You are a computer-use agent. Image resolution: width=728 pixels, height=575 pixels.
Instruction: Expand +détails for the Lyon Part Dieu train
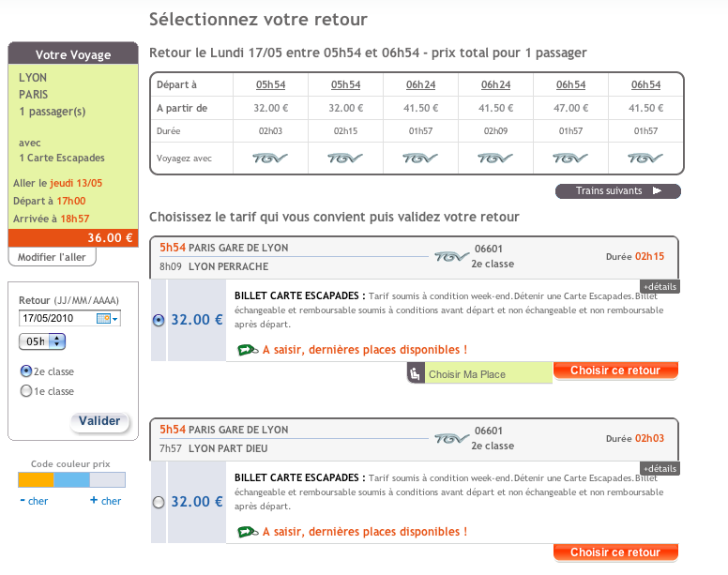[x=660, y=468]
